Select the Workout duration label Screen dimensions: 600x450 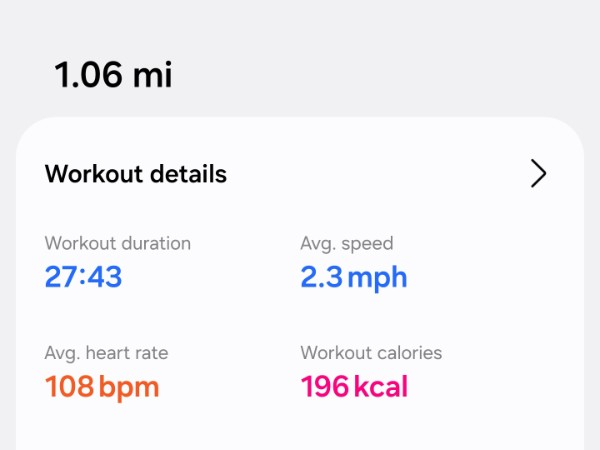click(x=117, y=243)
